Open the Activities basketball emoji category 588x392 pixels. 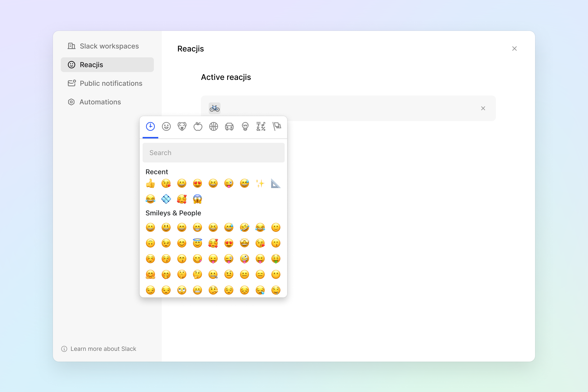click(x=213, y=126)
